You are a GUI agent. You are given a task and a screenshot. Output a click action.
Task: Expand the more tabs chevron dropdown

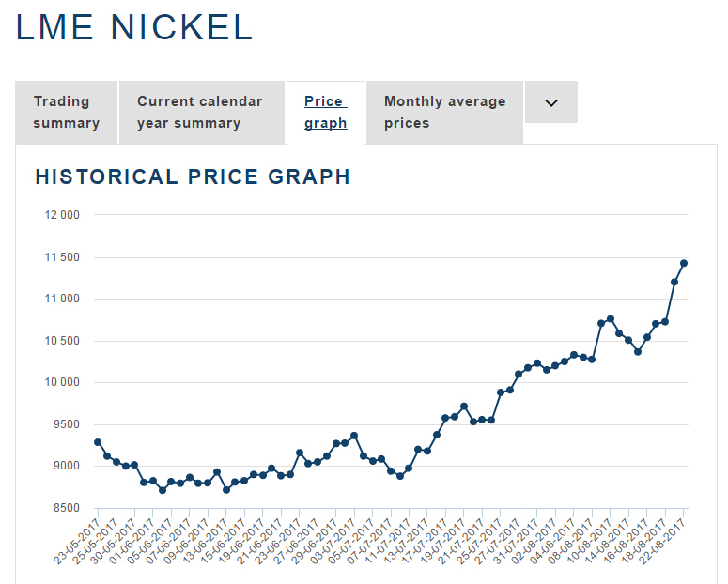pos(551,102)
